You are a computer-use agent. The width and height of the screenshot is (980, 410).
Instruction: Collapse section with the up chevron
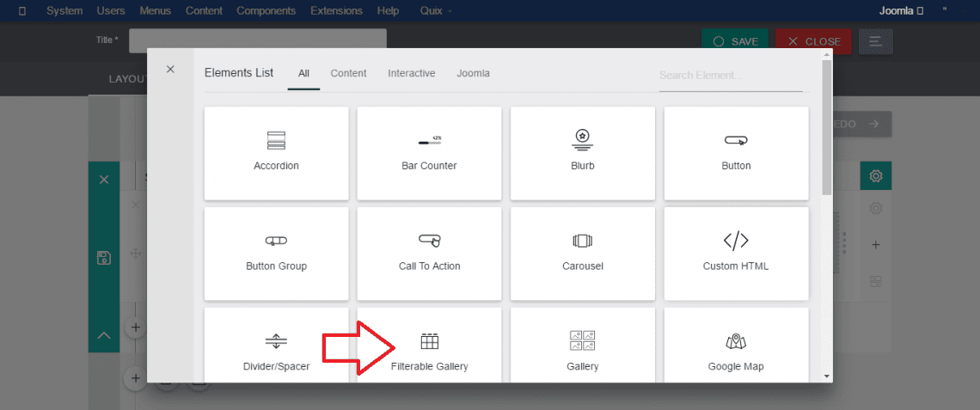104,335
